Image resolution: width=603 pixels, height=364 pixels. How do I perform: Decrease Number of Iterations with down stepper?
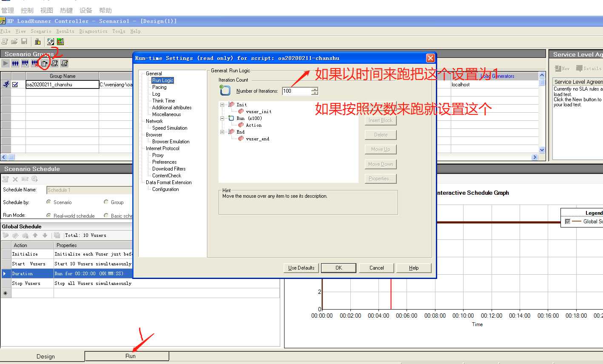coord(314,93)
